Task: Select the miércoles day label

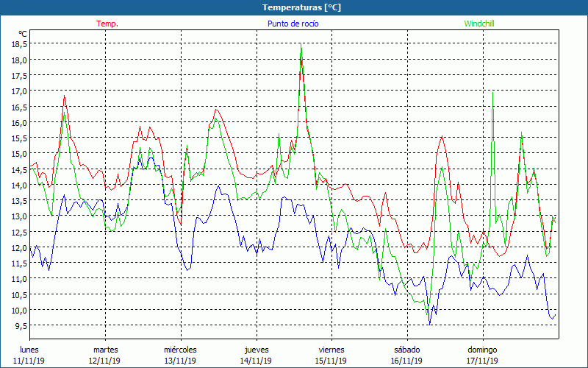Action: tap(180, 350)
